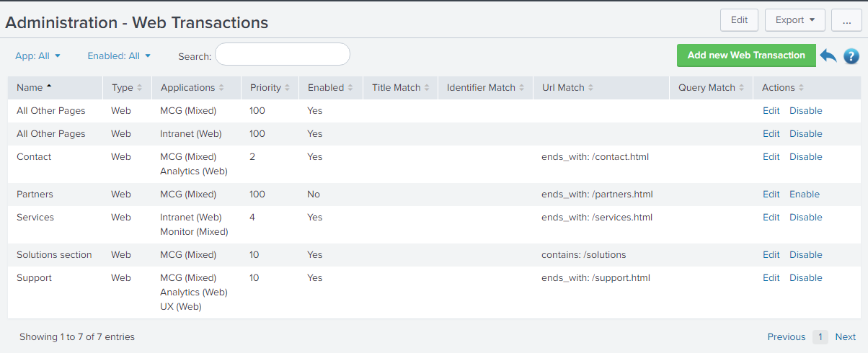Open the more options ellipsis menu
This screenshot has height=353, width=868.
[x=846, y=20]
